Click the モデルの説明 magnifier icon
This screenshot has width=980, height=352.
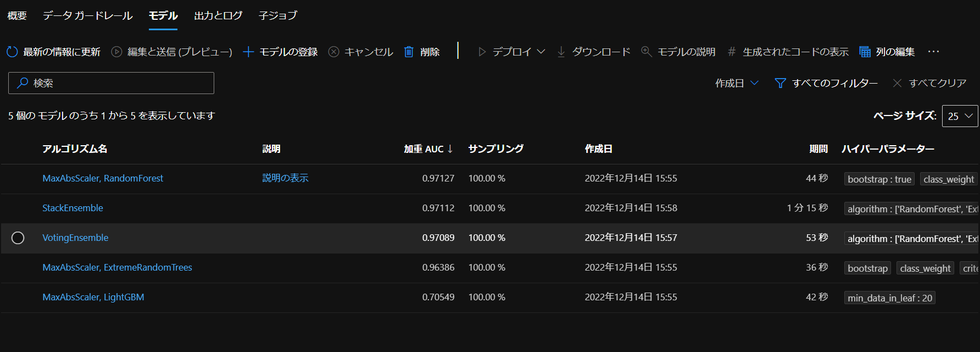(647, 52)
